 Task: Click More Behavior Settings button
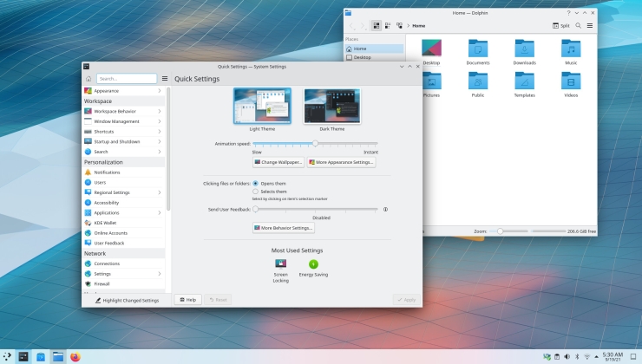click(283, 228)
